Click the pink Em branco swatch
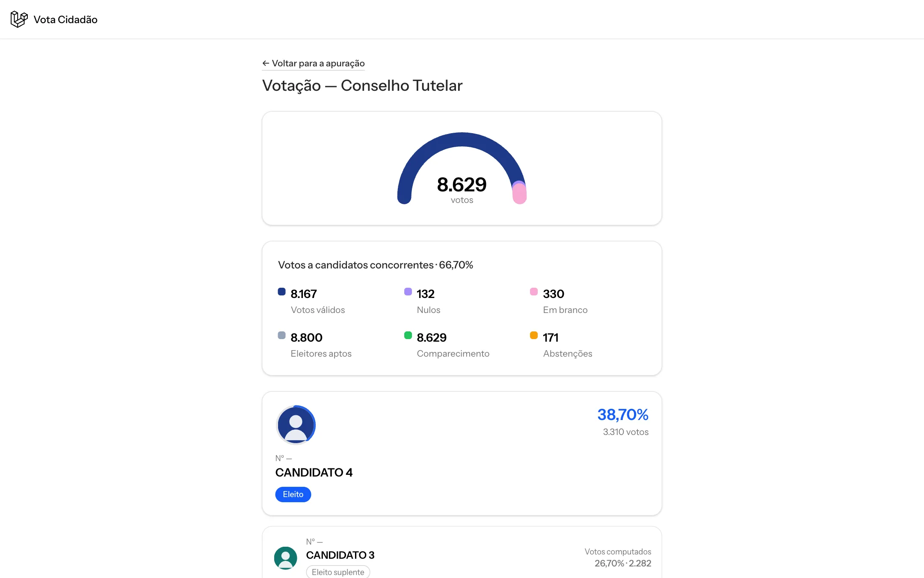This screenshot has width=924, height=578. tap(534, 292)
